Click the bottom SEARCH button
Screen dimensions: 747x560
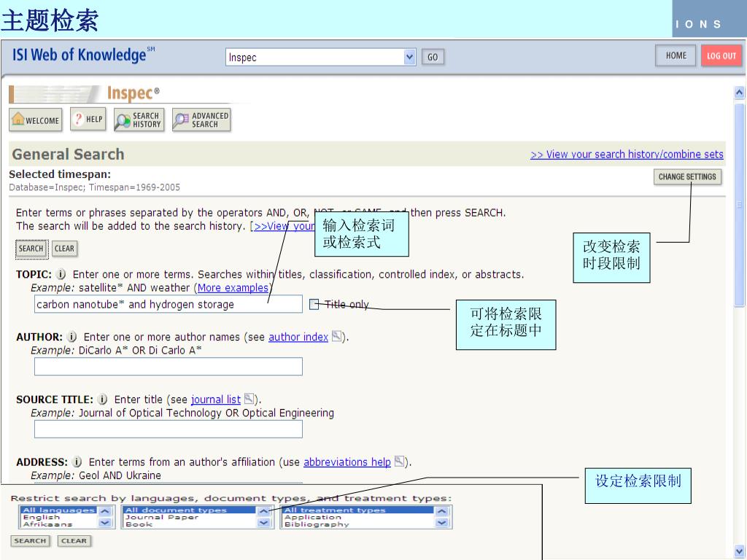30,541
